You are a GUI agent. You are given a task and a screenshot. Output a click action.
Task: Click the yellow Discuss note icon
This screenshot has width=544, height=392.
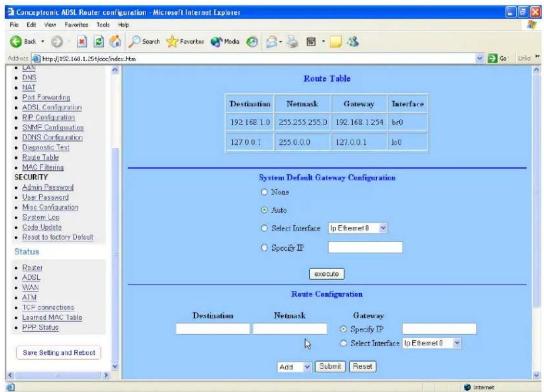[336, 42]
